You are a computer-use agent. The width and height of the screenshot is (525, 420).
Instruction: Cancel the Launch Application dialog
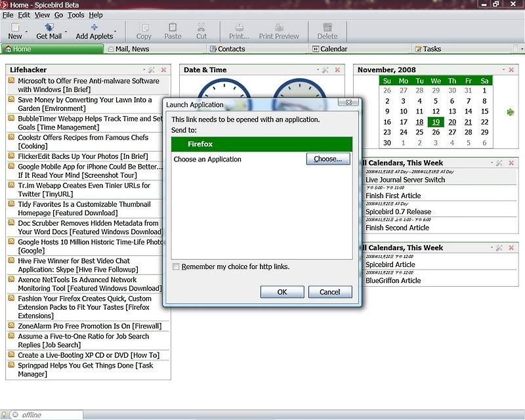(330, 292)
